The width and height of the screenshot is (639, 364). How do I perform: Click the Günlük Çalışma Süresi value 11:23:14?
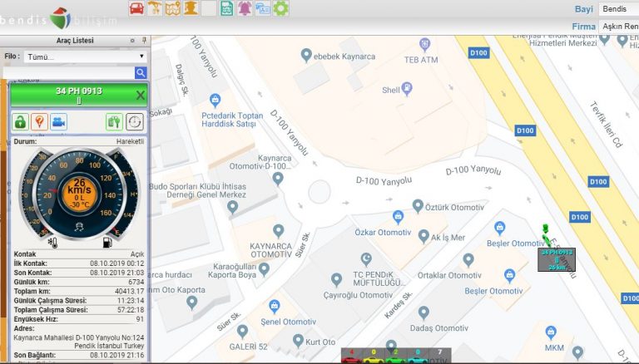(x=131, y=301)
